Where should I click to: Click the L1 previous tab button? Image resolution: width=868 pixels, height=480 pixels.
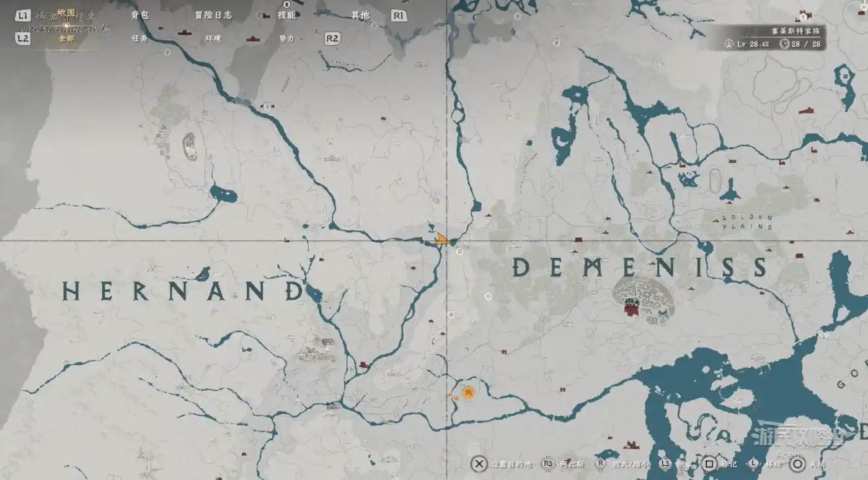point(23,15)
